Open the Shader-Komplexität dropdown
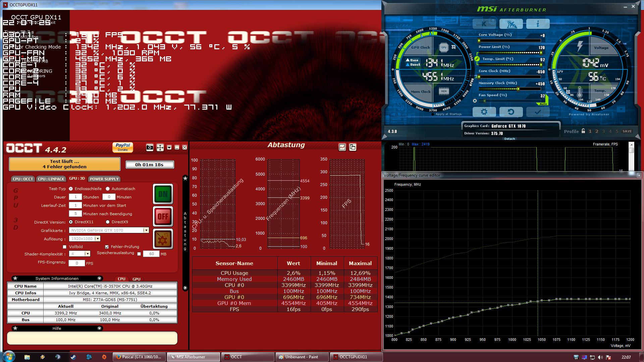Viewport: 644px width, 362px height. point(88,254)
